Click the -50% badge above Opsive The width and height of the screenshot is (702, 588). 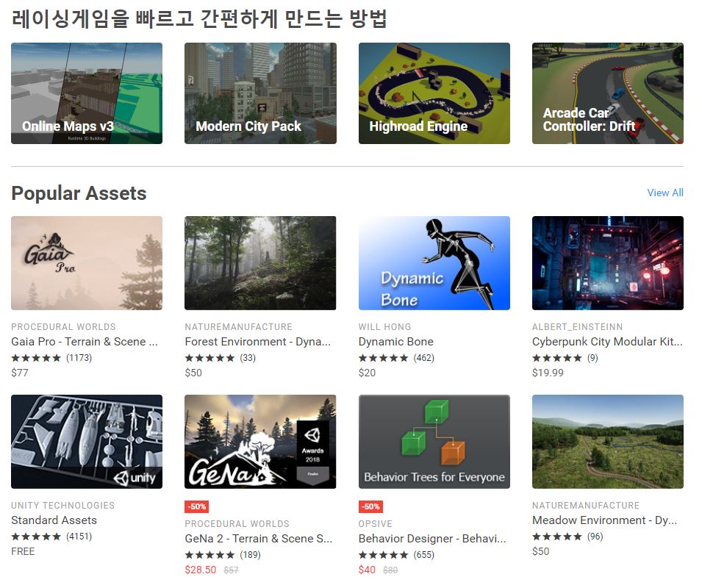[x=370, y=507]
